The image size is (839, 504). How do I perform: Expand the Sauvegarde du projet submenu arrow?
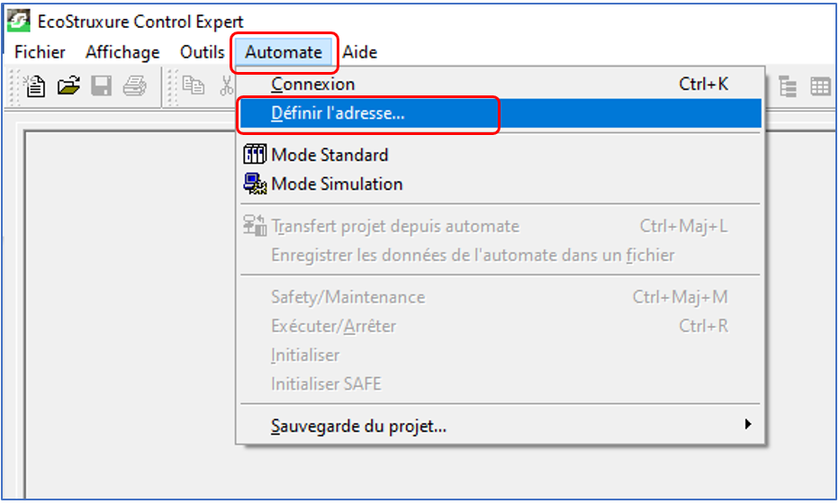tap(747, 424)
